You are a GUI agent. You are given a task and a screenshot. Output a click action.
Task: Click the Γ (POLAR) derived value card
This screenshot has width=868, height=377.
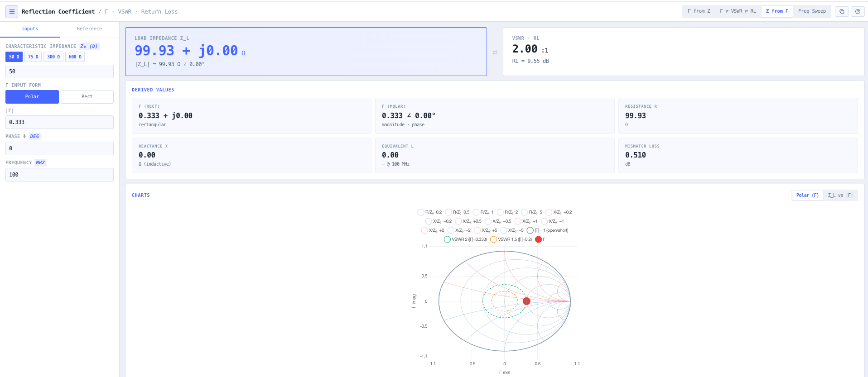pyautogui.click(x=495, y=116)
